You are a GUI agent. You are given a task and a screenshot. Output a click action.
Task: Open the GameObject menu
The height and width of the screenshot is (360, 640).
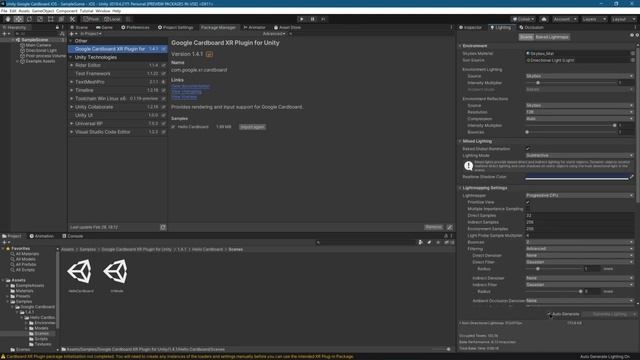43,11
